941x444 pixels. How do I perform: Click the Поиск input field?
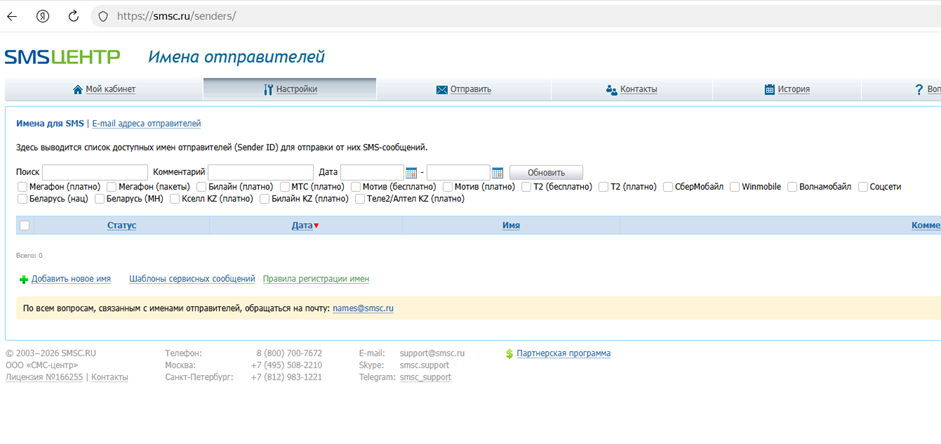click(95, 173)
